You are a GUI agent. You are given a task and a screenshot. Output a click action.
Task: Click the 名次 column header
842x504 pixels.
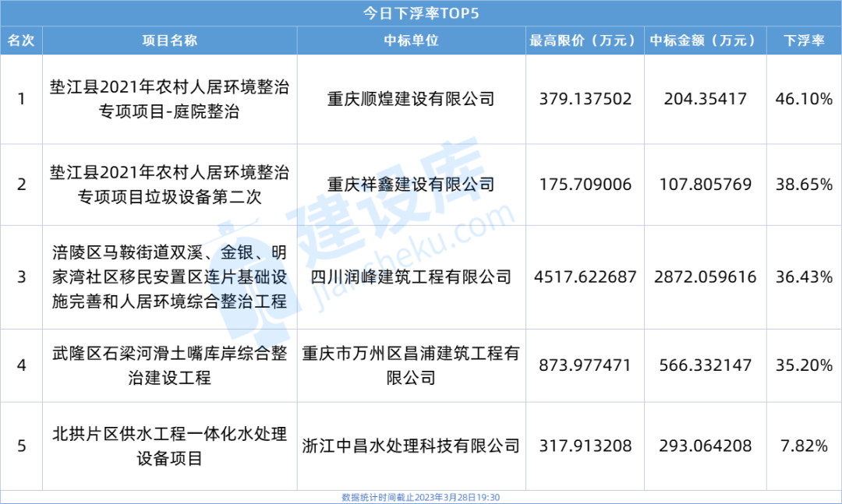tap(21, 41)
